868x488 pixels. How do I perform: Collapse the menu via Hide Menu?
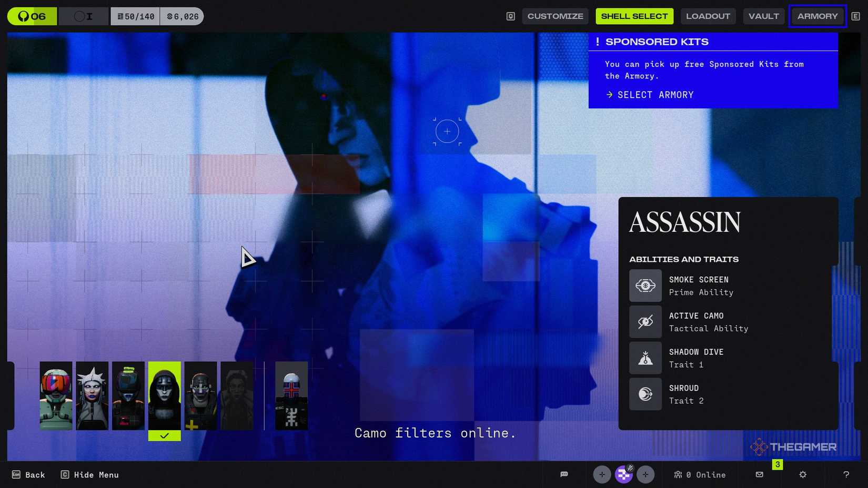(89, 474)
